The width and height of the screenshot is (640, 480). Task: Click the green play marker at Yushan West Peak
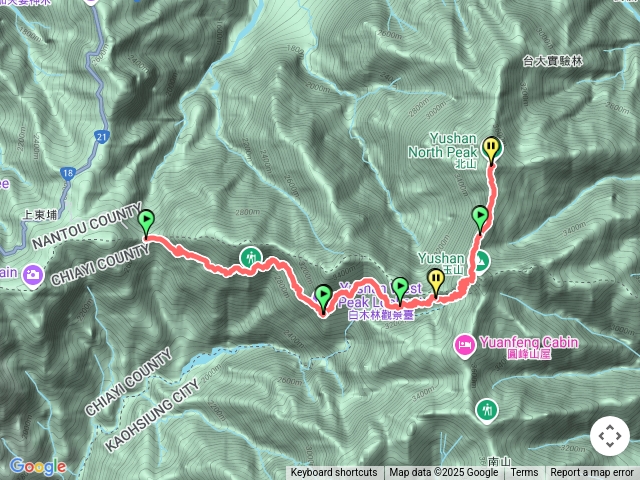(400, 290)
